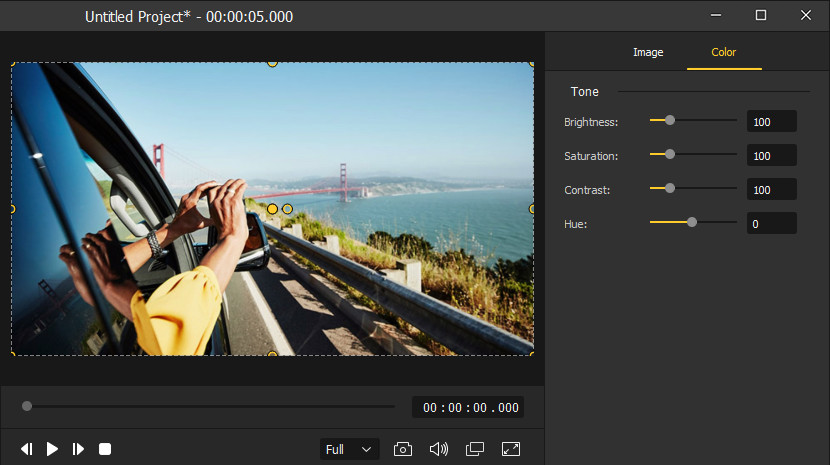The width and height of the screenshot is (830, 465).
Task: Step forward to the next frame
Action: 78,450
